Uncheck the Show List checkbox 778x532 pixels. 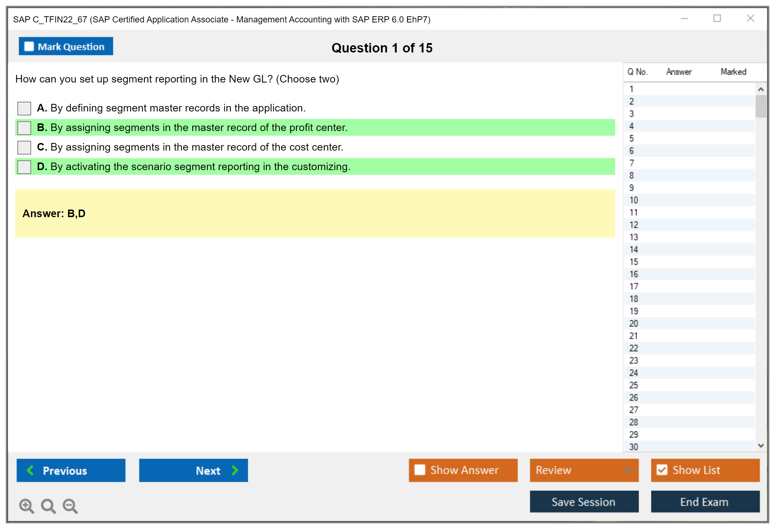(662, 470)
